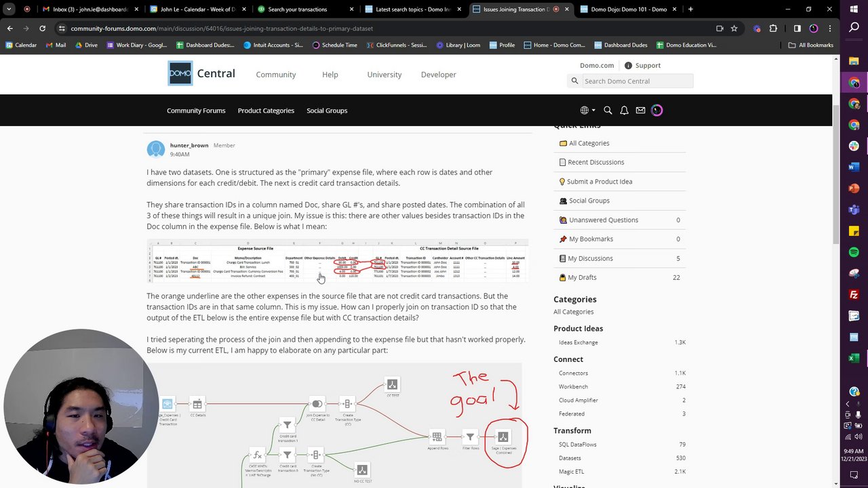
Task: Open the Community menu item
Action: click(275, 75)
